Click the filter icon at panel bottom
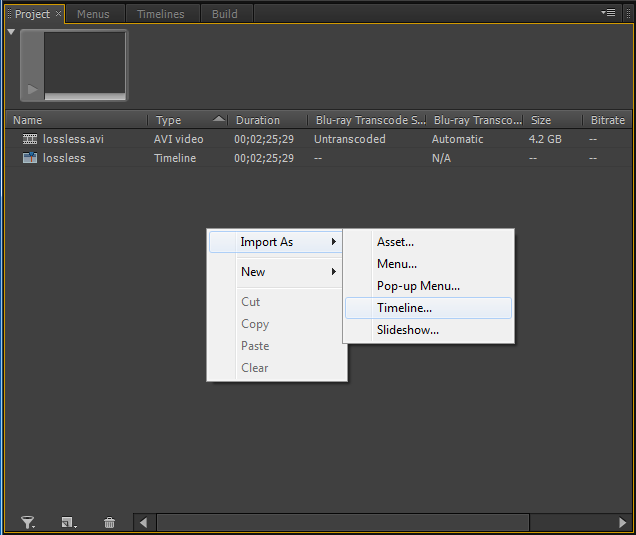Screen dimensions: 636x535 28,522
